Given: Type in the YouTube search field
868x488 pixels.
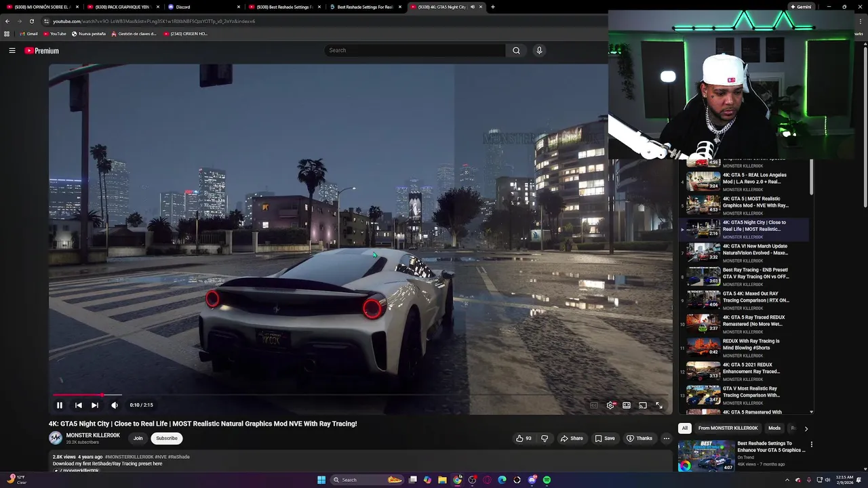Looking at the screenshot, I should pos(415,50).
